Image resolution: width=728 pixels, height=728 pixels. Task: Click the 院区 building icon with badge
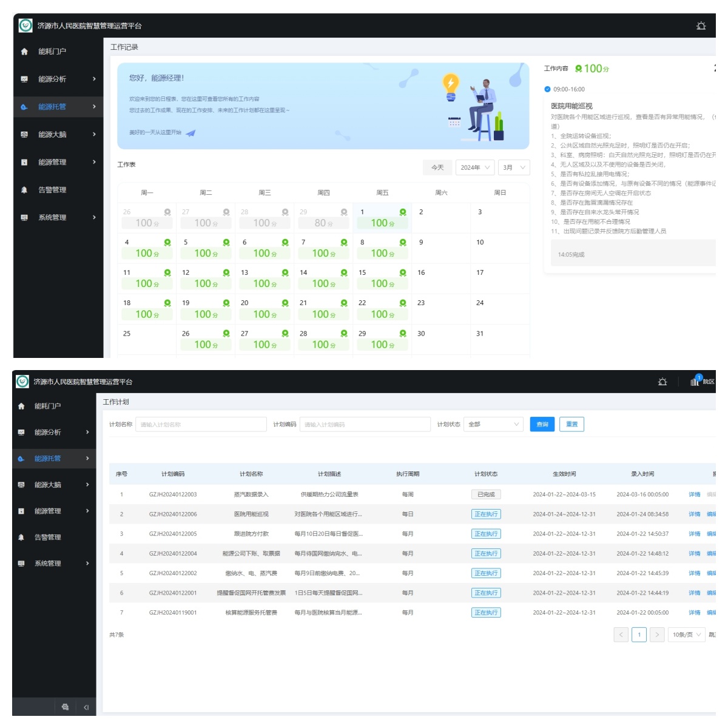695,381
